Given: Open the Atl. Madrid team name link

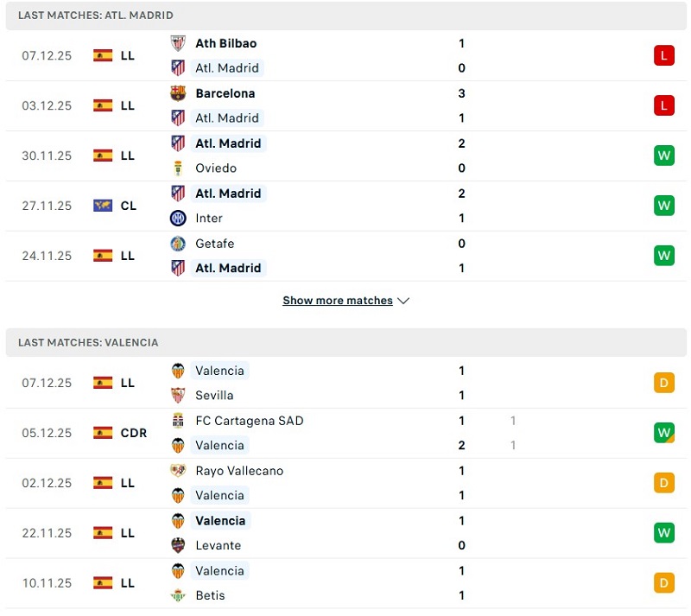Looking at the screenshot, I should point(227,67).
